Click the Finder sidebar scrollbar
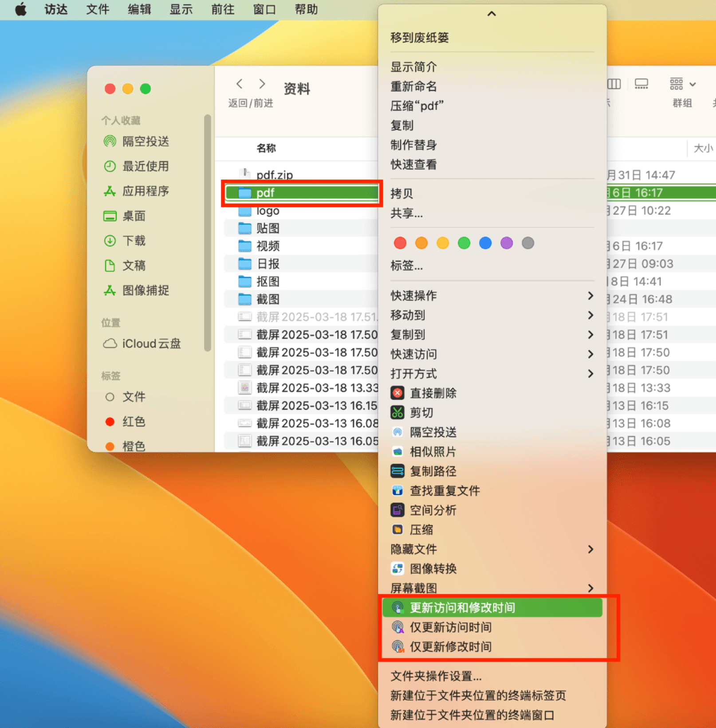Viewport: 716px width, 728px height. [207, 233]
